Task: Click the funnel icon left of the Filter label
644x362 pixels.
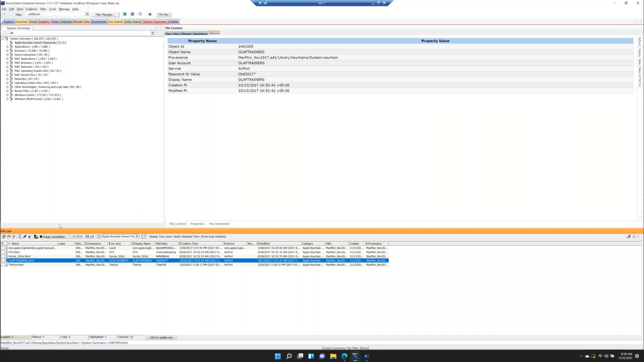Action: point(4,15)
